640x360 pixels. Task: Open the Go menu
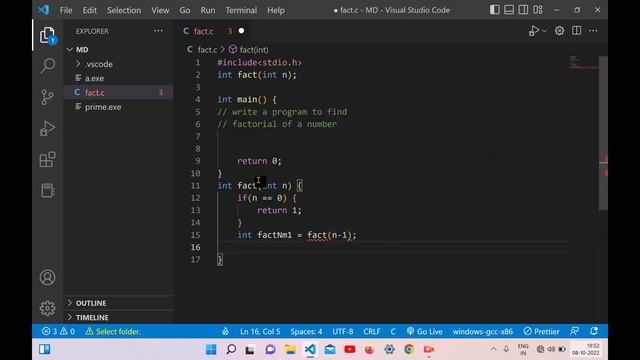click(184, 10)
